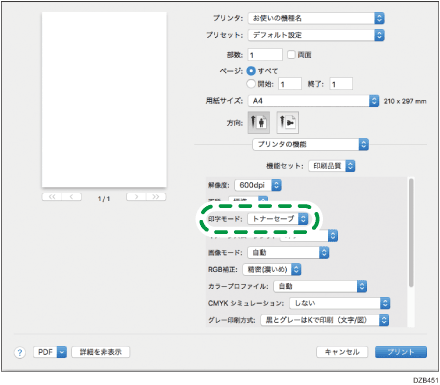Go to first page preview arrow
The width and height of the screenshot is (440, 385).
point(52,197)
